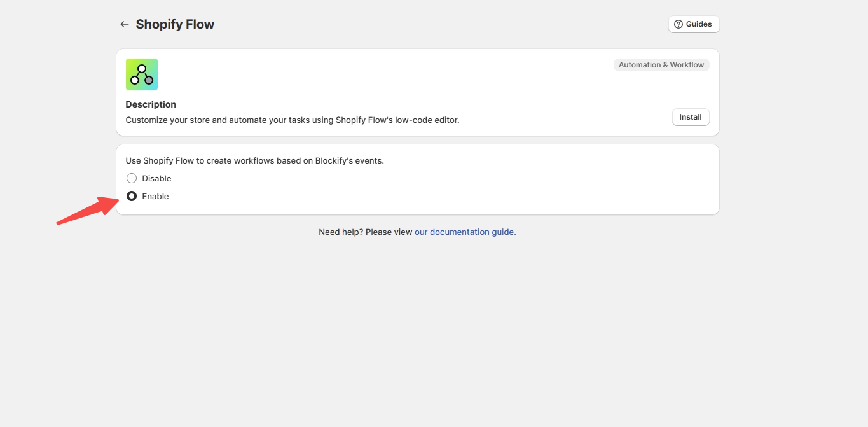Image resolution: width=868 pixels, height=427 pixels.
Task: Click the Description heading
Action: coord(151,104)
